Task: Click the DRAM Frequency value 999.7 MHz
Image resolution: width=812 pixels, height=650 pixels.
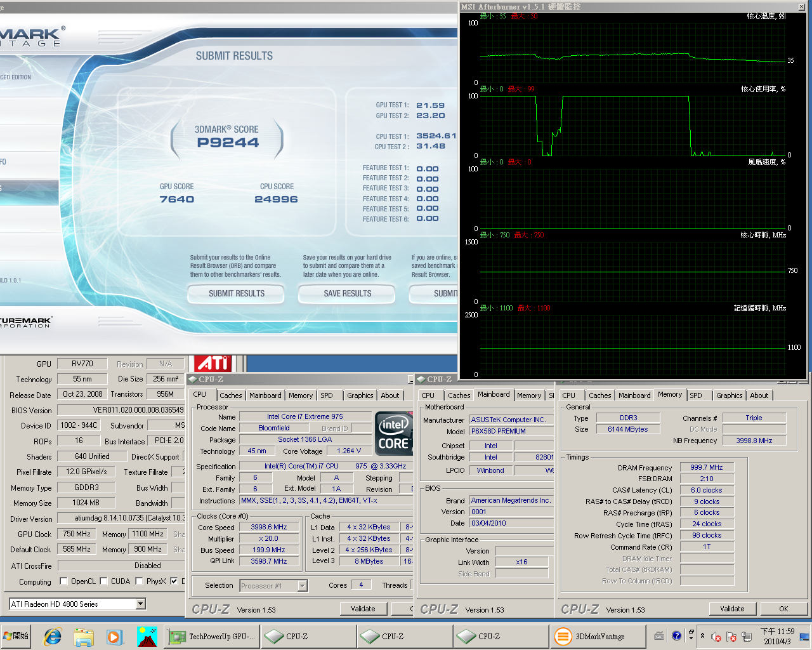Action: pyautogui.click(x=707, y=467)
